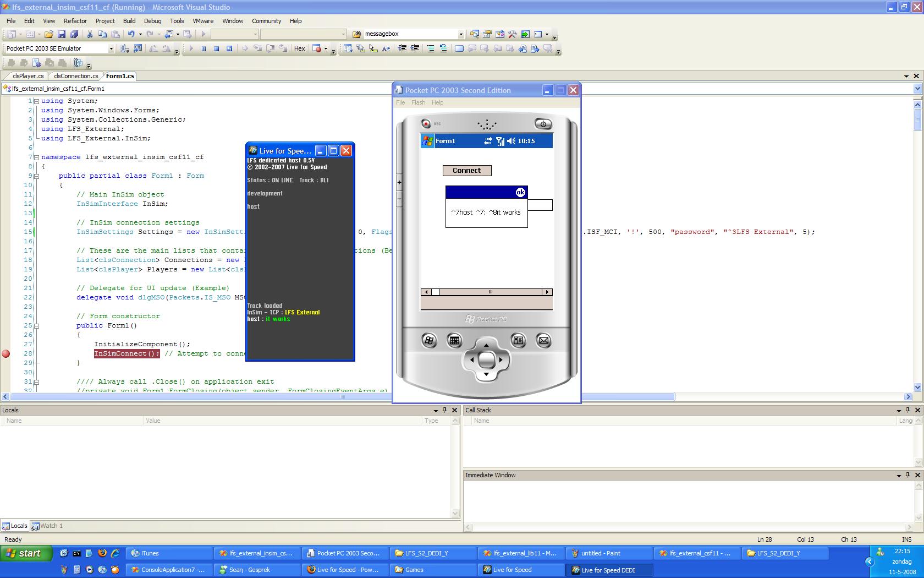Switch to the clsConnection.cs tab
The width and height of the screenshot is (924, 578).
point(76,76)
